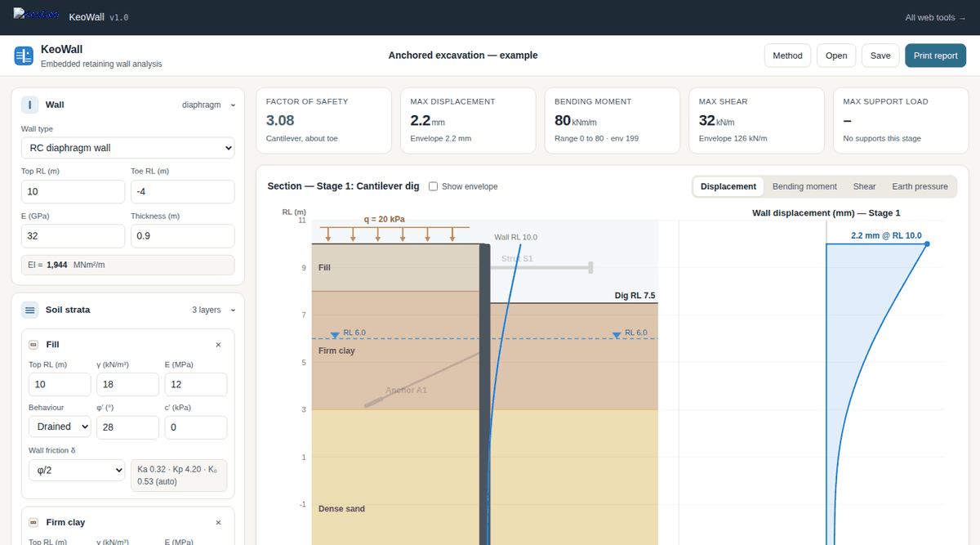Image resolution: width=980 pixels, height=545 pixels.
Task: Click the Save button
Action: tap(880, 56)
